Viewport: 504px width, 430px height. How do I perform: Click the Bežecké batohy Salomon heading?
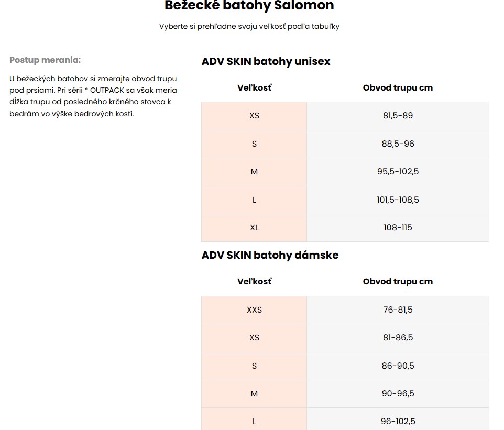point(249,5)
